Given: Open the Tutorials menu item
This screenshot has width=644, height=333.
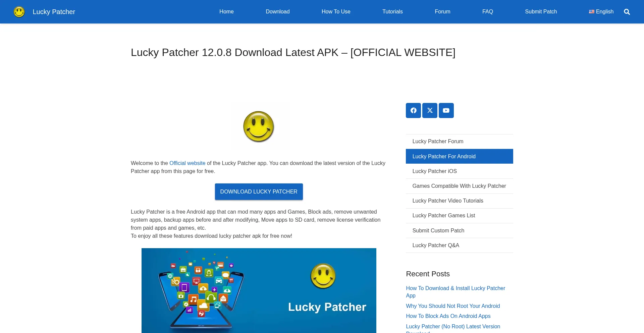Looking at the screenshot, I should tap(392, 11).
